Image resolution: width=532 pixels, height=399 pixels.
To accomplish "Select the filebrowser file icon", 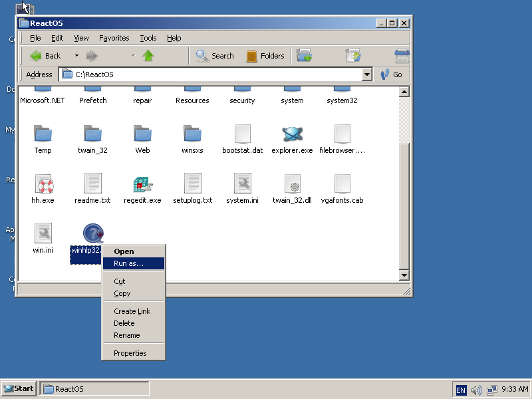I will (342, 134).
